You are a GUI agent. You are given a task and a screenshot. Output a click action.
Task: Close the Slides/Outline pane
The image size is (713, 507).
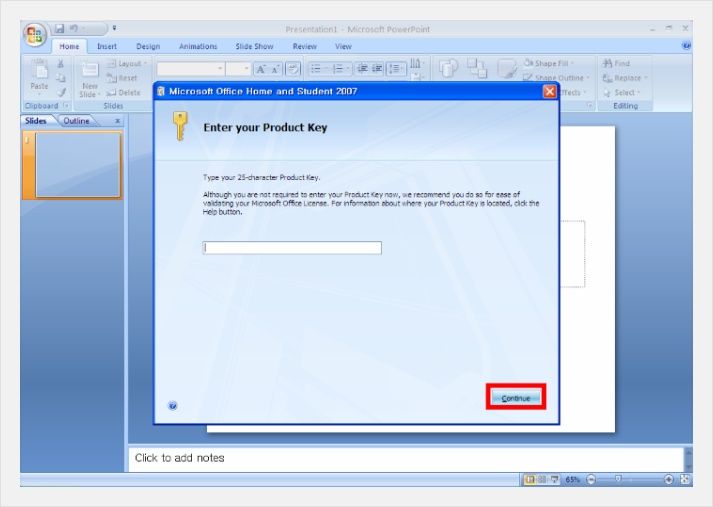point(117,121)
